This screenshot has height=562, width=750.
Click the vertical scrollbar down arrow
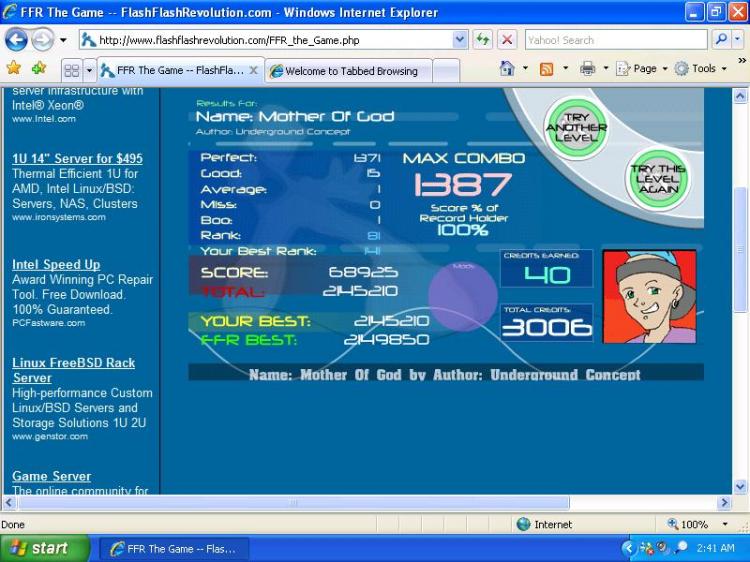click(x=740, y=486)
